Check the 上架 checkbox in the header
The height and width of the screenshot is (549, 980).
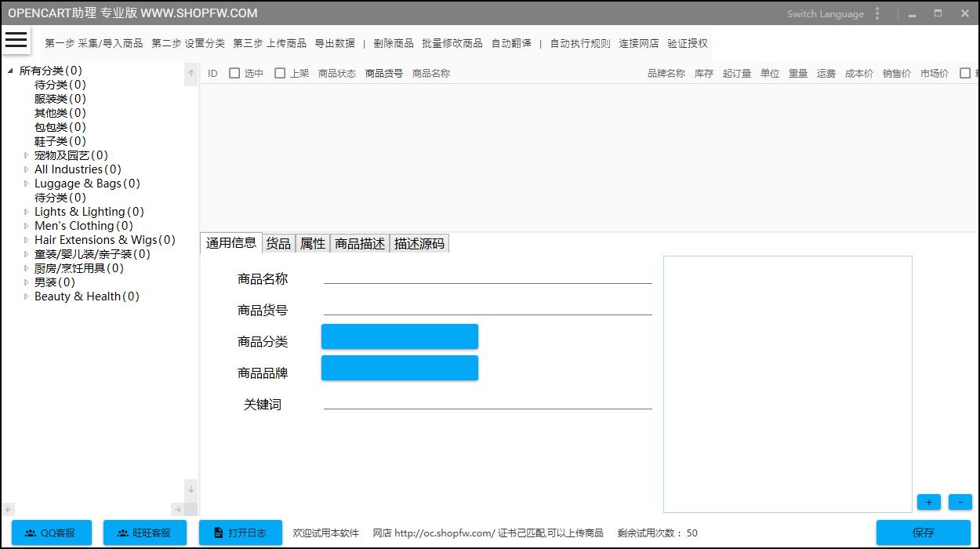pos(279,72)
